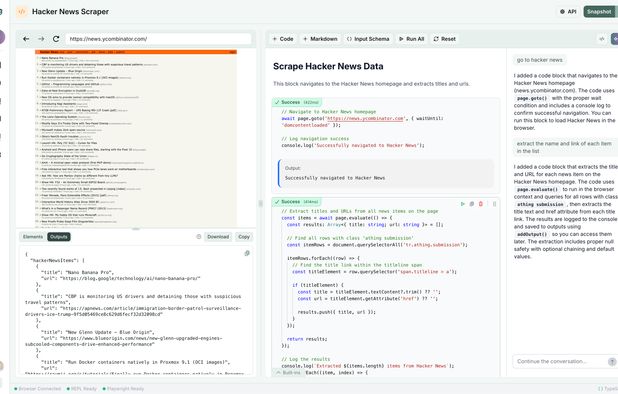This screenshot has height=394, width=618.
Task: Click the horizontal splitter under the preview
Action: (x=136, y=229)
